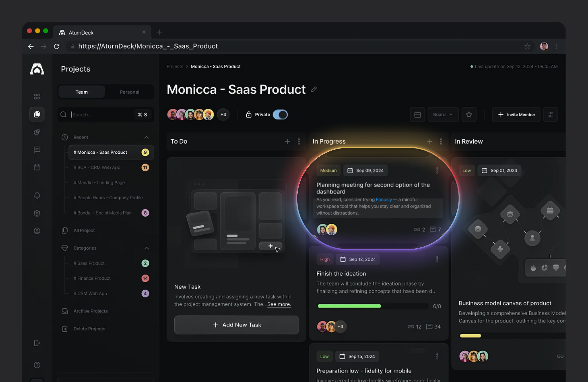Collapse the Categories section
Image resolution: width=588 pixels, height=382 pixels.
[146, 248]
